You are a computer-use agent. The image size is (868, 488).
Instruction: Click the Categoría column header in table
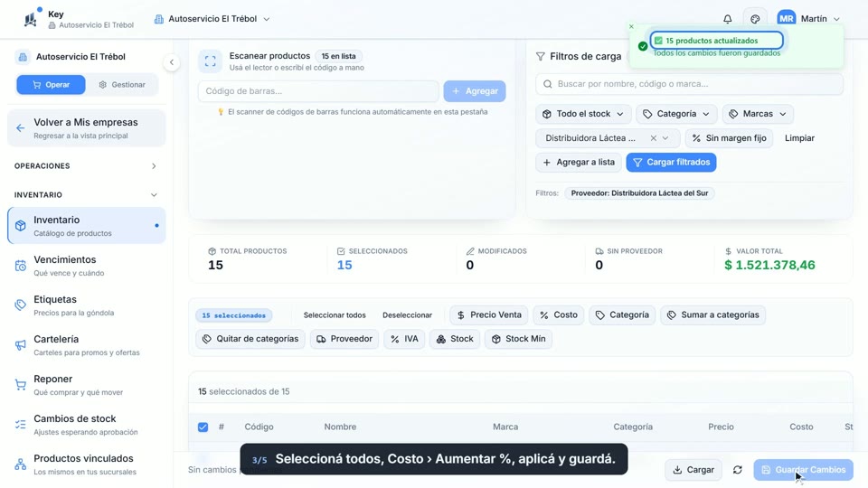pyautogui.click(x=633, y=427)
